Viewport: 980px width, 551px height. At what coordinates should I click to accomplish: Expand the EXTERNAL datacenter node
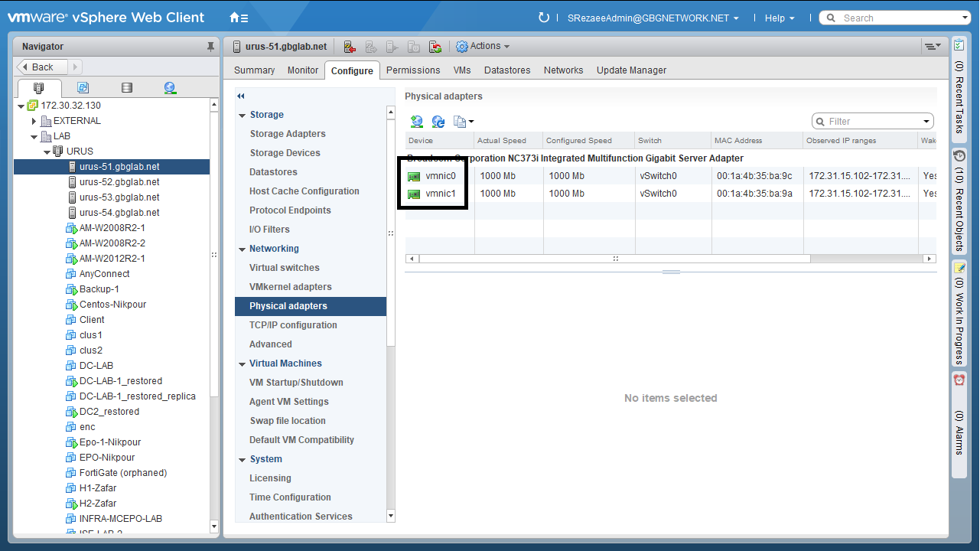[x=34, y=121]
